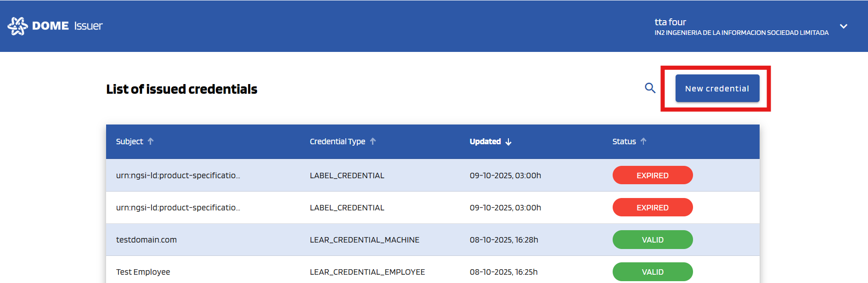Open the Test Employee credential row

pyautogui.click(x=143, y=272)
